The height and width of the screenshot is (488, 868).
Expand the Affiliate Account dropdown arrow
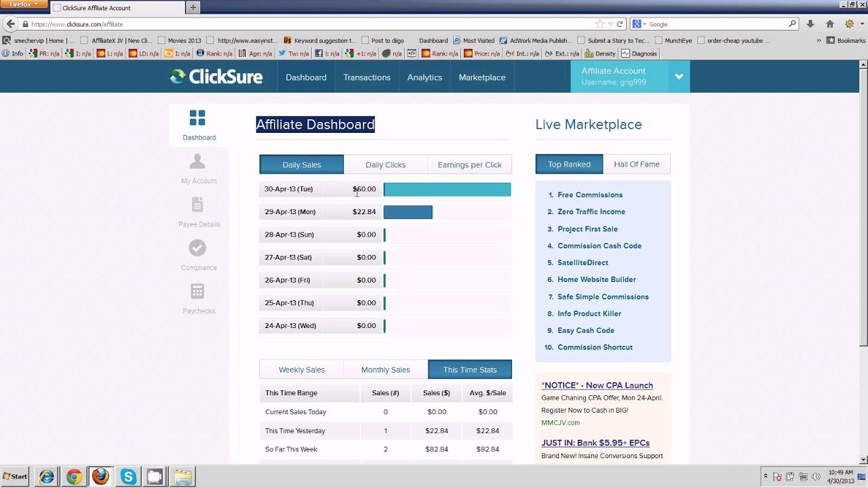point(679,77)
